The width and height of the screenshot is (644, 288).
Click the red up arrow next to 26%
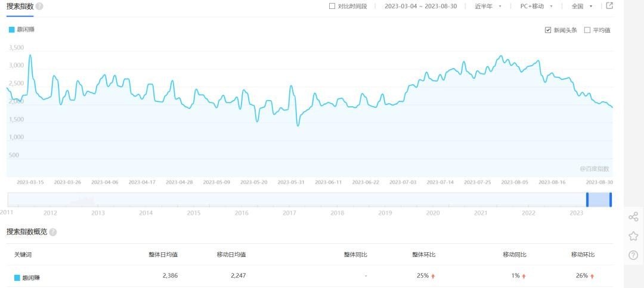tap(592, 276)
